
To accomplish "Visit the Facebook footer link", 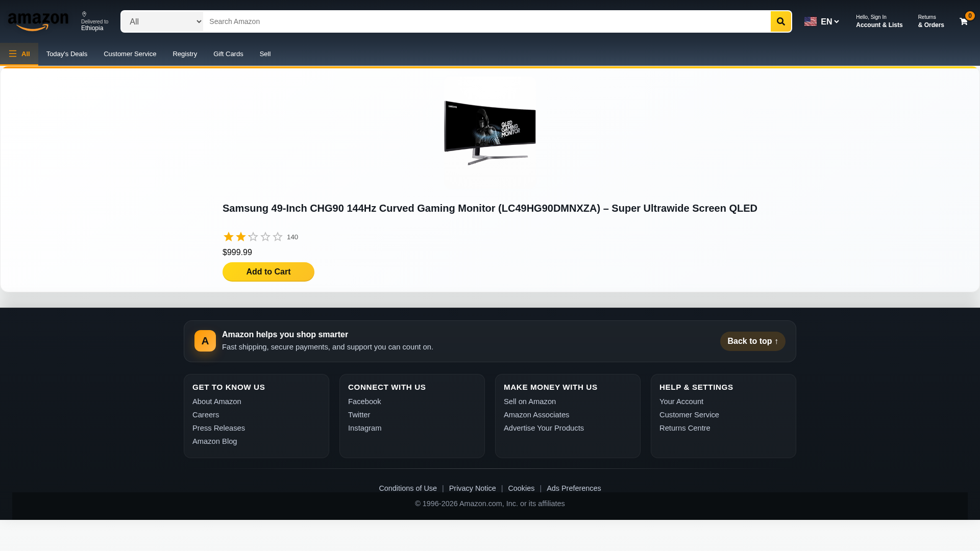I will 364,402.
